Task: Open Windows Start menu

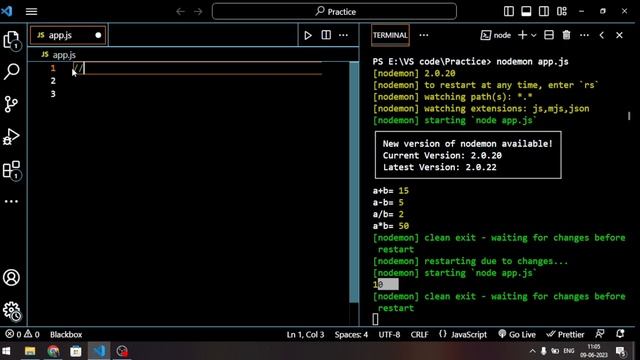Action: pos(7,351)
